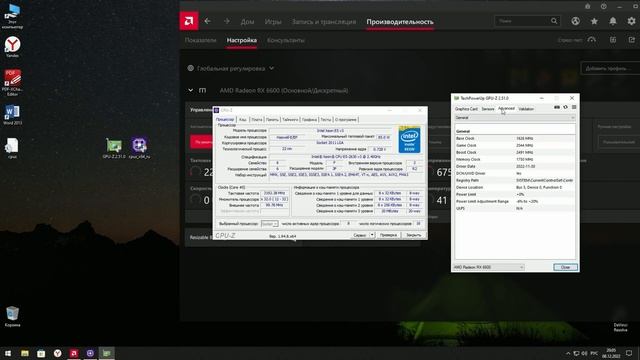The image size is (640, 360).
Task: Open the AMD settings gear icon
Action: 631,21
